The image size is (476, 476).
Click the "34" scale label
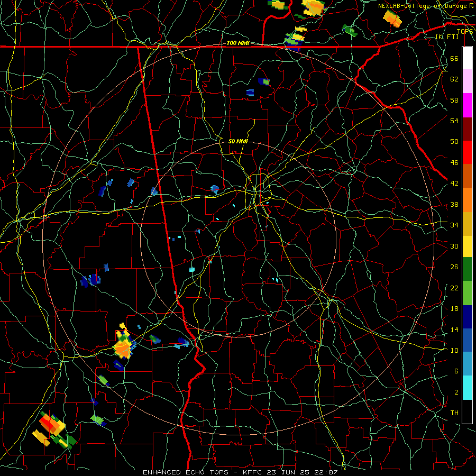pos(454,225)
